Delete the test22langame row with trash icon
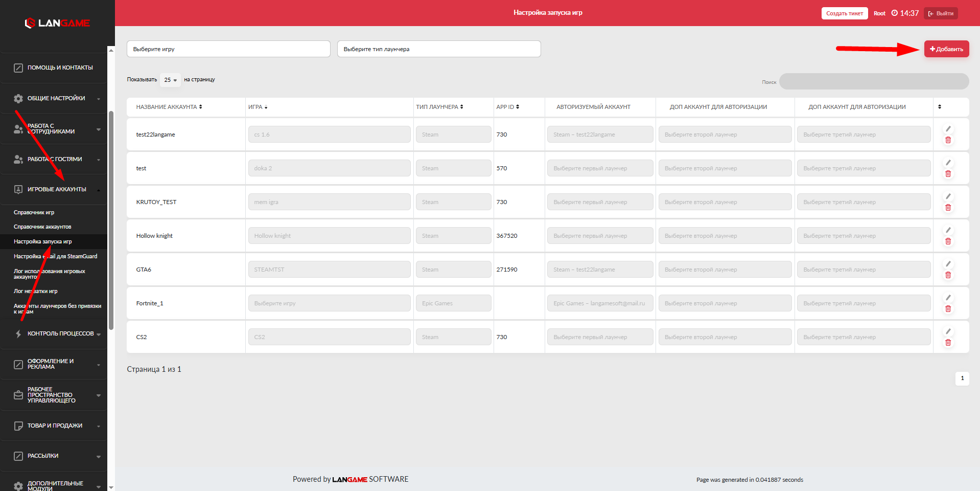The width and height of the screenshot is (980, 491). 948,140
